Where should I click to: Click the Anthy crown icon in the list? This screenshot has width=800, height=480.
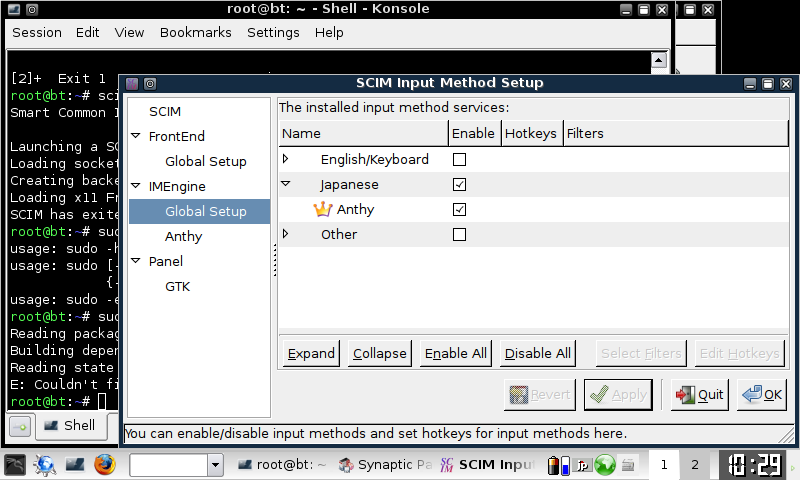[322, 210]
